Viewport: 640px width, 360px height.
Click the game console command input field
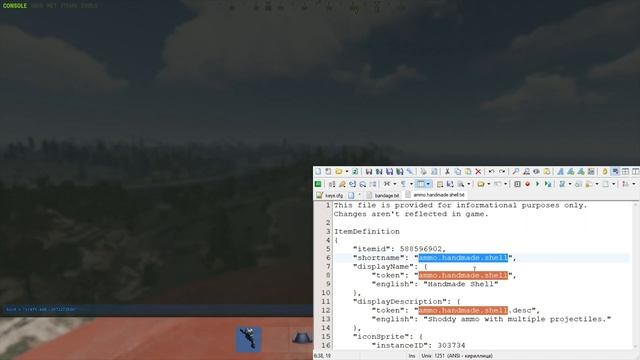tap(157, 309)
